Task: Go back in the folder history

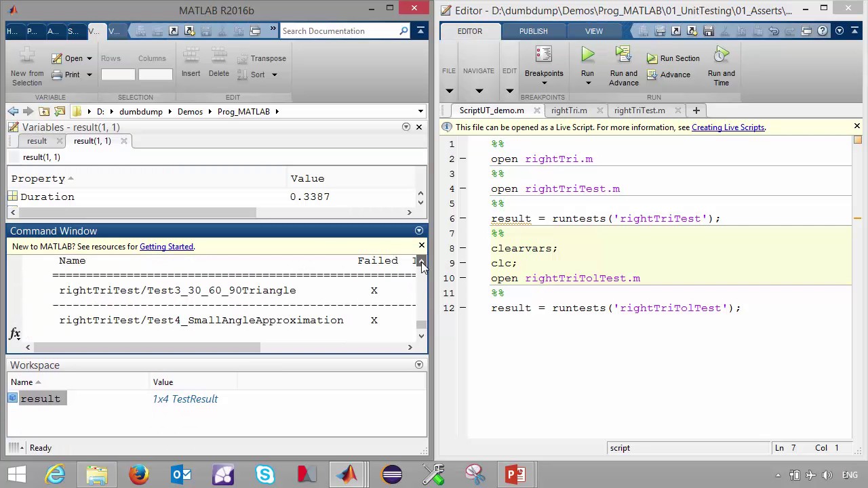Action: 13,111
